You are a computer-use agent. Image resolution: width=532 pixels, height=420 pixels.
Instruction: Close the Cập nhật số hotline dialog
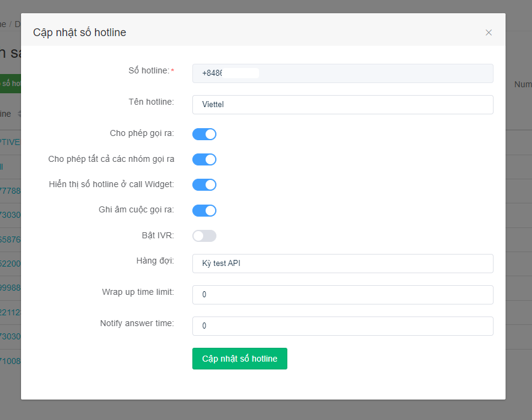(x=488, y=32)
